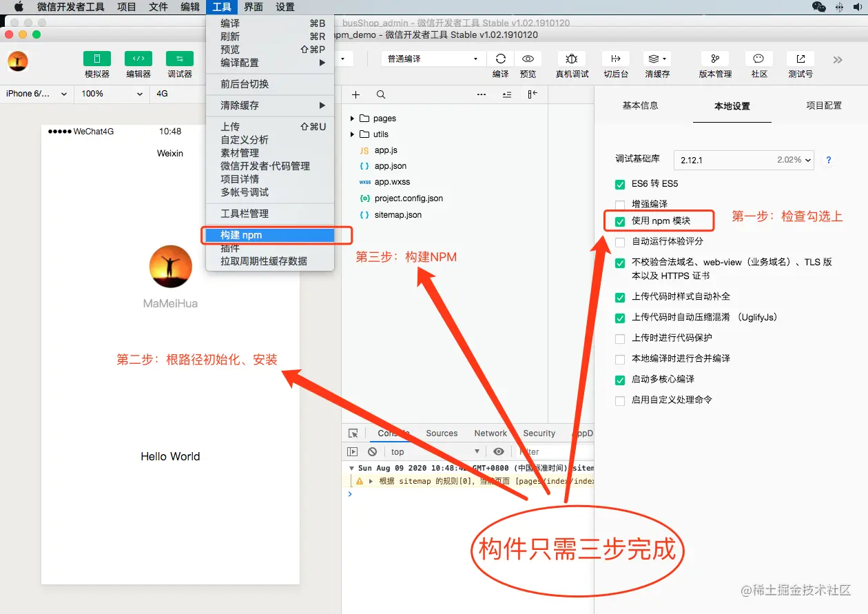The image size is (868, 614).
Task: Toggle the console sidebar icon
Action: click(353, 452)
